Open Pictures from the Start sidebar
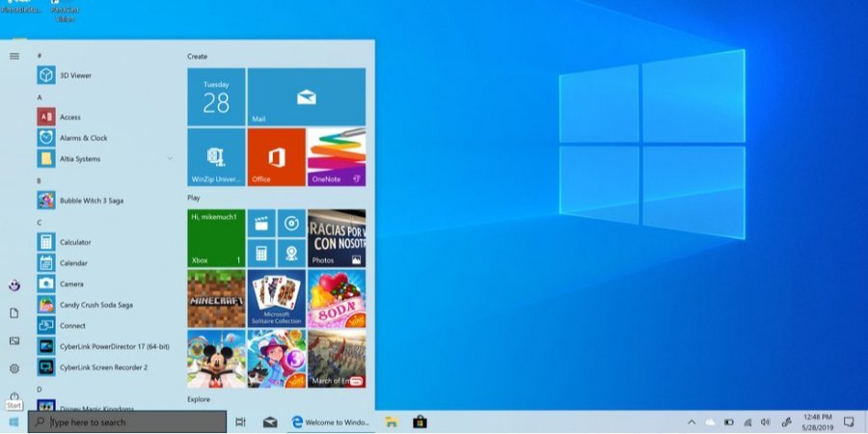 14,341
